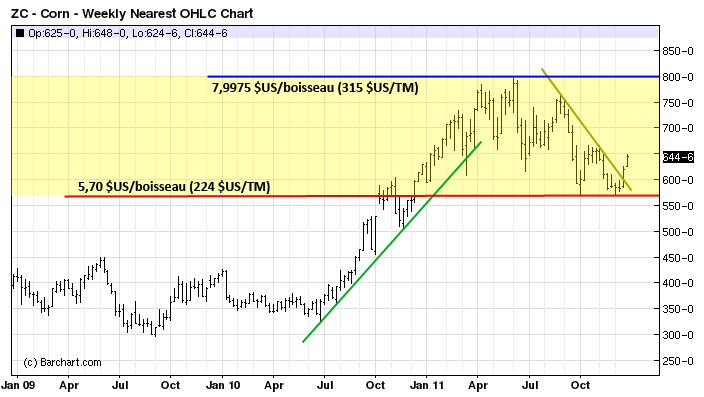Click the black legend square before Op:625-0
Viewport: 704px width, 397px height.
pyautogui.click(x=20, y=33)
